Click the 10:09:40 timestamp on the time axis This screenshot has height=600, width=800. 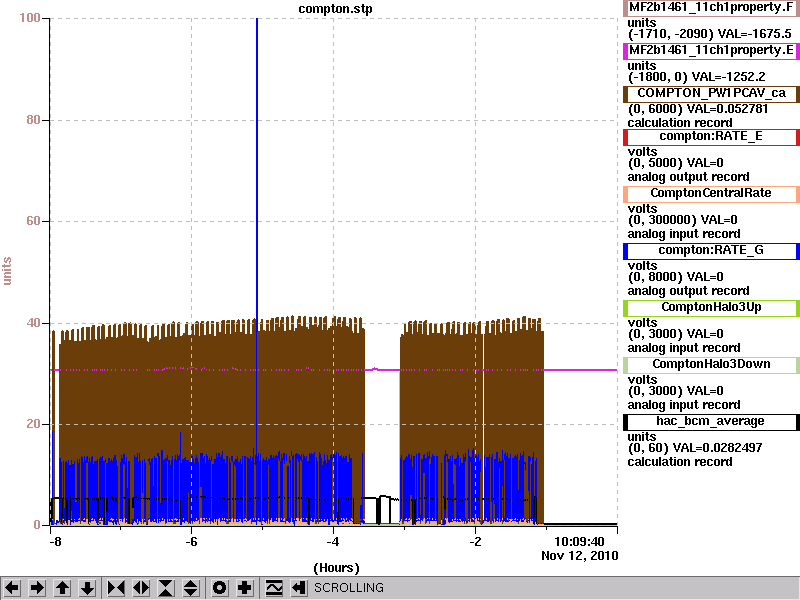579,542
